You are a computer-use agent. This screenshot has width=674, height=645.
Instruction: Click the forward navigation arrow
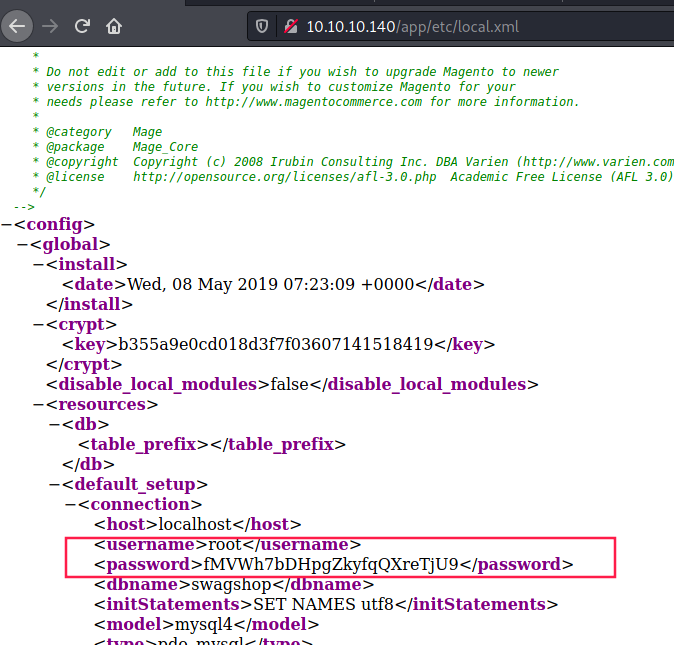point(50,26)
